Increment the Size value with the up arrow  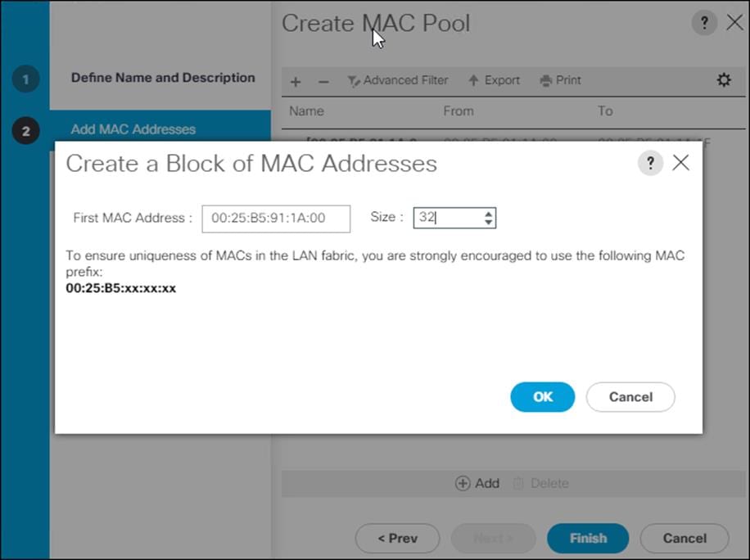coord(487,213)
